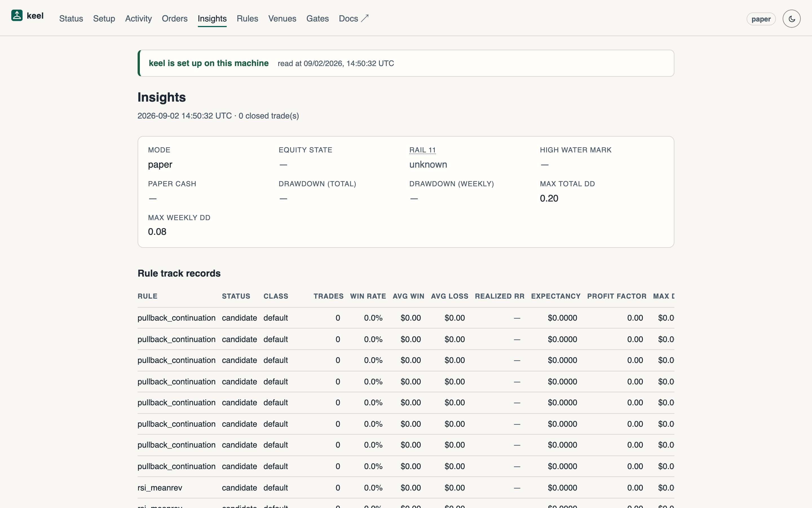
Task: Click the DRAWDOWN (WEEKLY) label
Action: coord(452,184)
